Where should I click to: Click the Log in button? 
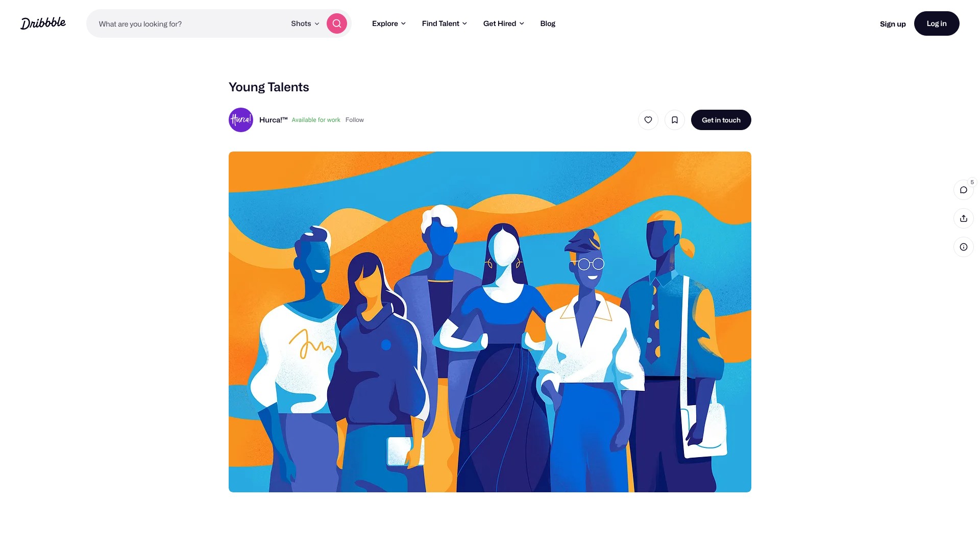tap(937, 23)
